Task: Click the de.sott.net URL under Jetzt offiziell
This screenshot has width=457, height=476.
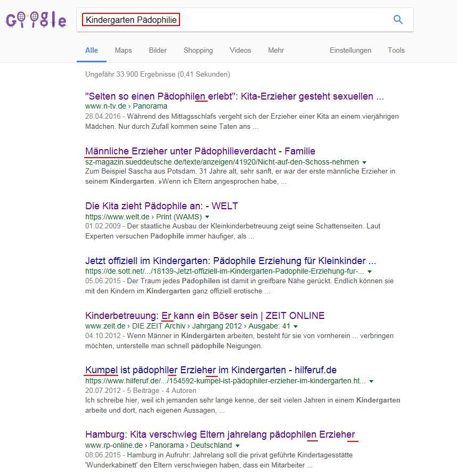Action: (225, 271)
